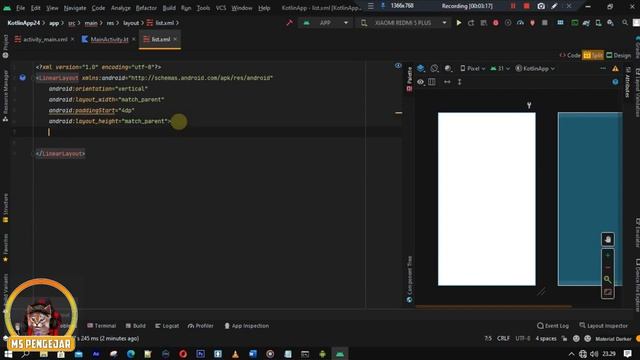Click the Design Surface layers icon in preview toolbar
The width and height of the screenshot is (640, 360).
(x=421, y=69)
